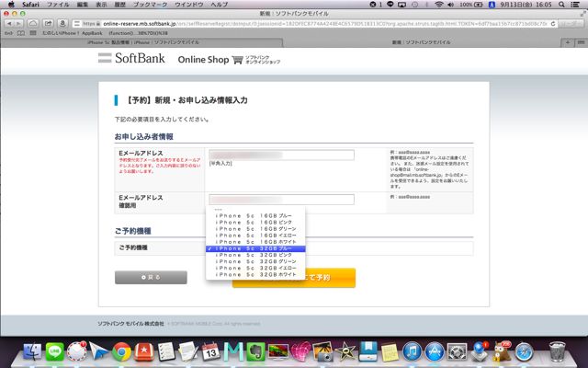Viewport: 588px width, 368px height.
Task: Launch the LINE app in the Dock
Action: click(x=55, y=351)
